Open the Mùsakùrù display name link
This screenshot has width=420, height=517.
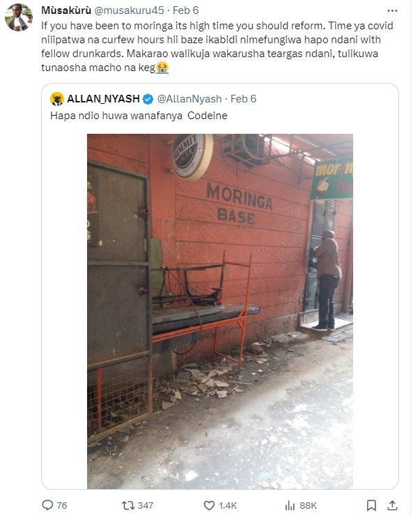click(x=66, y=10)
